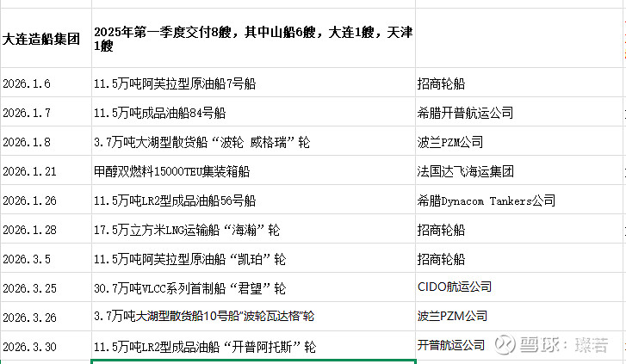Click '招商轮船' in the 2026.1.28 row
Viewport: 626px width, 364px height.
(519, 229)
